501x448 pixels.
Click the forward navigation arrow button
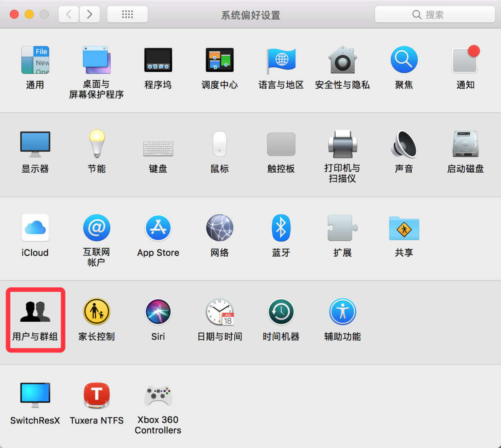click(90, 15)
